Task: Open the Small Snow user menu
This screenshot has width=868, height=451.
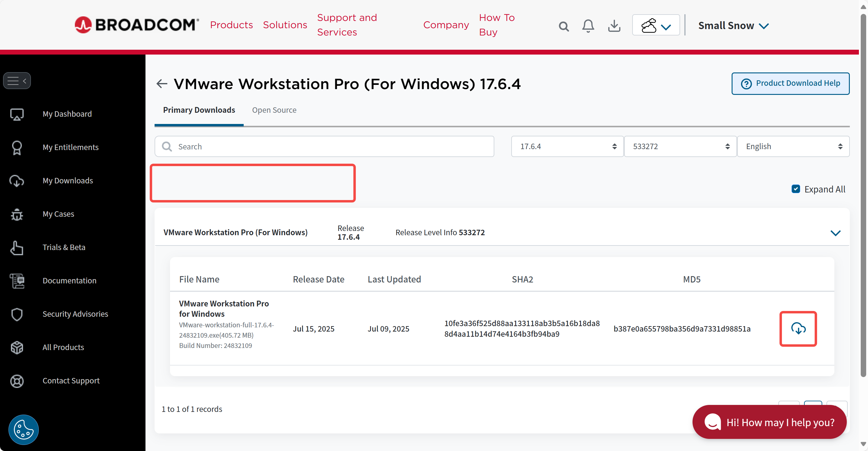Action: [x=733, y=26]
